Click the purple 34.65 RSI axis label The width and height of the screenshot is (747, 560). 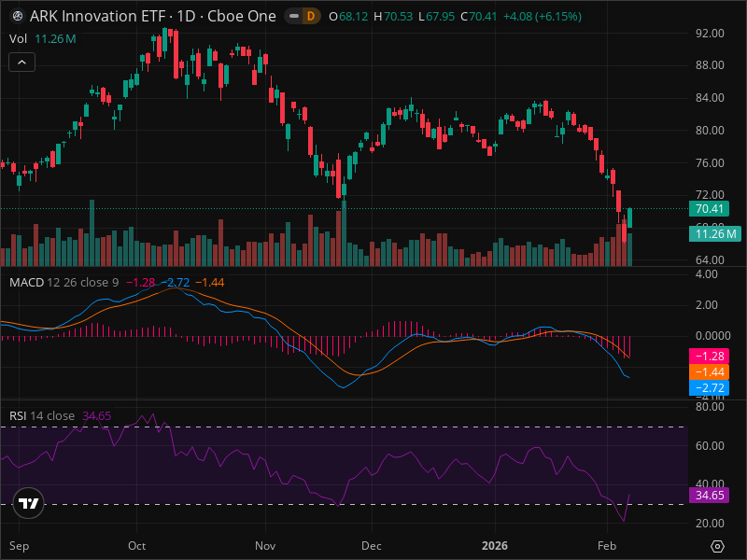[709, 496]
